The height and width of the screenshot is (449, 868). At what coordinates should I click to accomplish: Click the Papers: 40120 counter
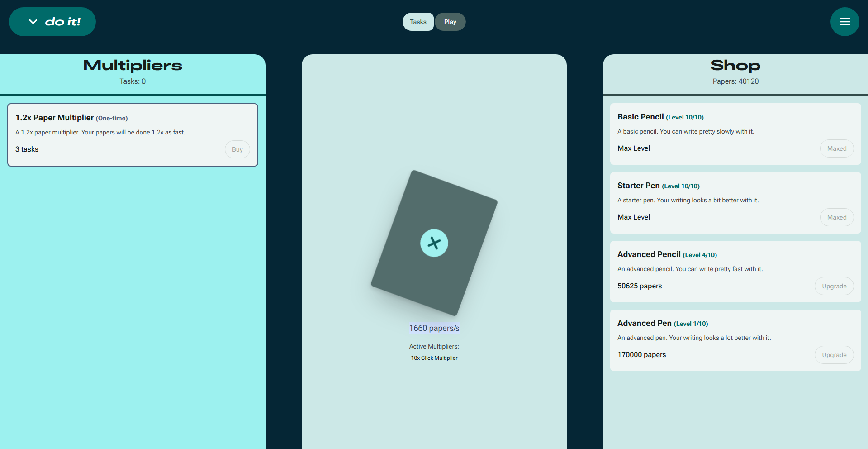735,81
